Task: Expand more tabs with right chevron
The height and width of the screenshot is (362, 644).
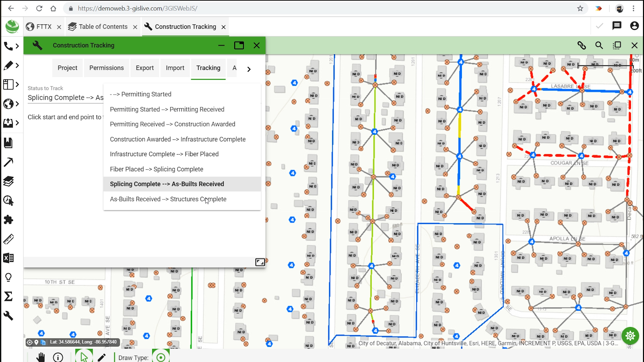Action: pos(249,69)
